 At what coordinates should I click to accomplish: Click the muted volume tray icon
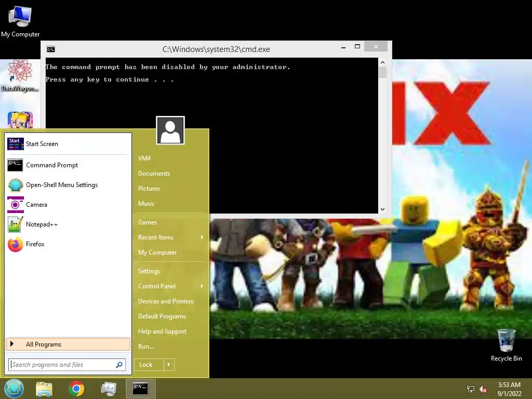click(x=483, y=389)
